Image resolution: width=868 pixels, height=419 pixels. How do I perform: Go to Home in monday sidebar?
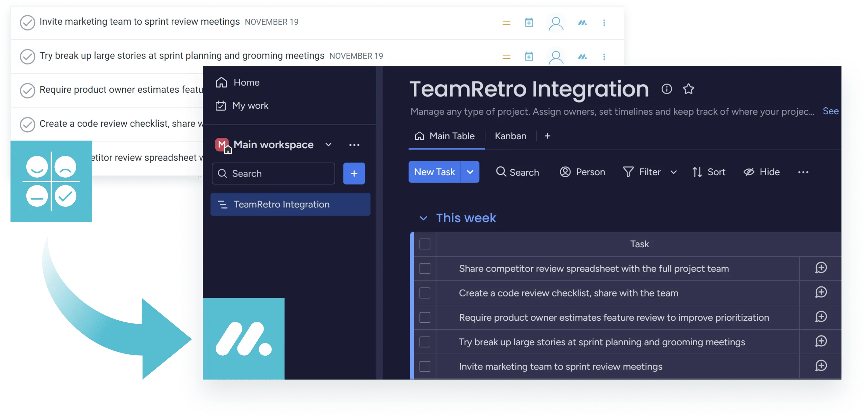coord(238,82)
